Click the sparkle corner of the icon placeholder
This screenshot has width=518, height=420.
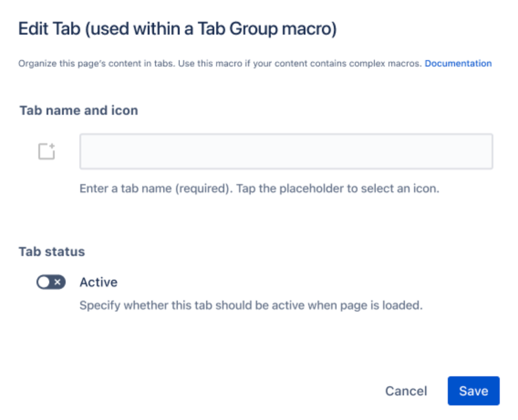coord(52,146)
